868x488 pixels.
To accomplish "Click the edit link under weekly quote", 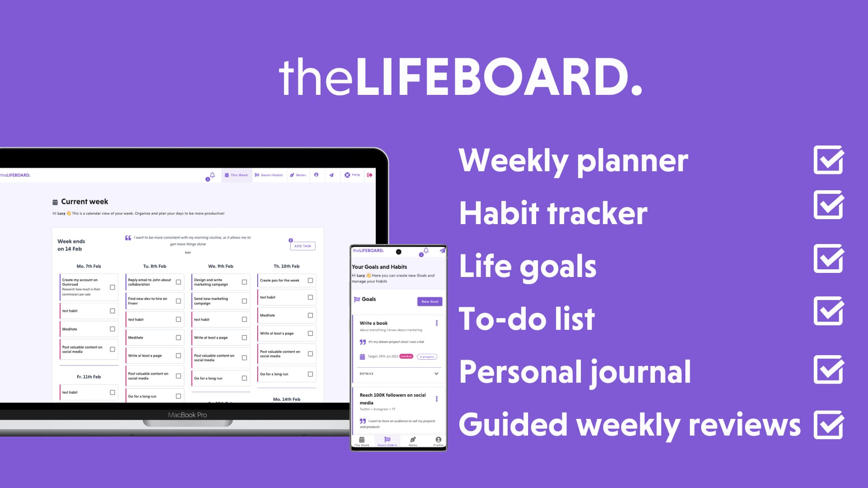I will [x=187, y=250].
